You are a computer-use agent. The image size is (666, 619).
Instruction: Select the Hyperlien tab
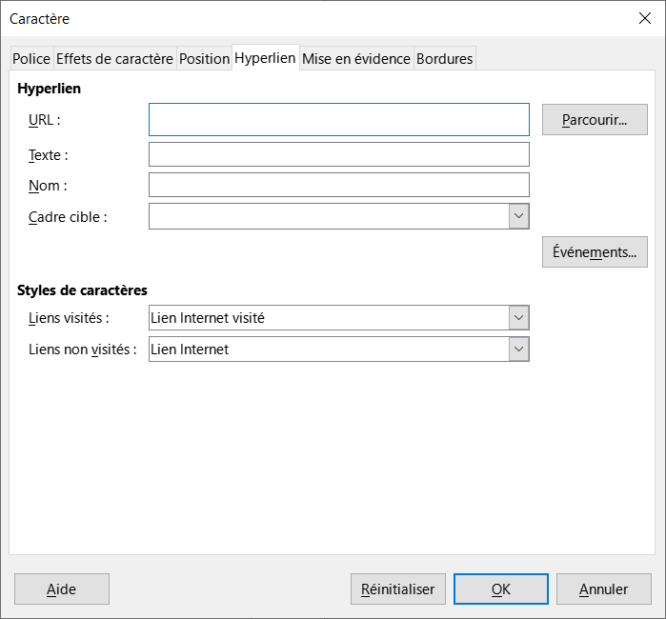265,58
